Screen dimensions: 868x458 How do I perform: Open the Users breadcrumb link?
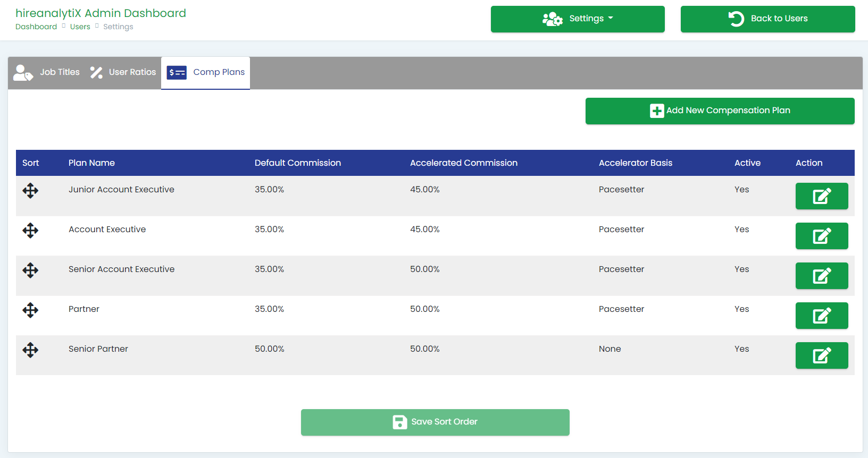click(x=80, y=27)
